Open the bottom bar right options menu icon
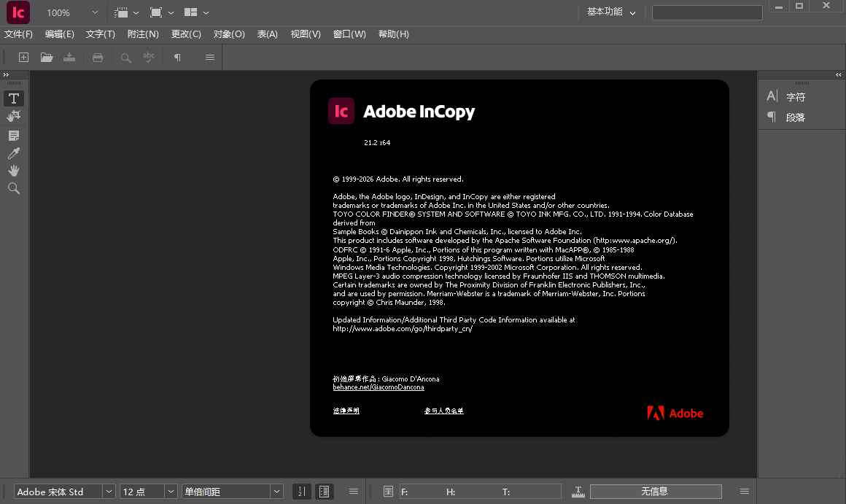 [x=745, y=492]
